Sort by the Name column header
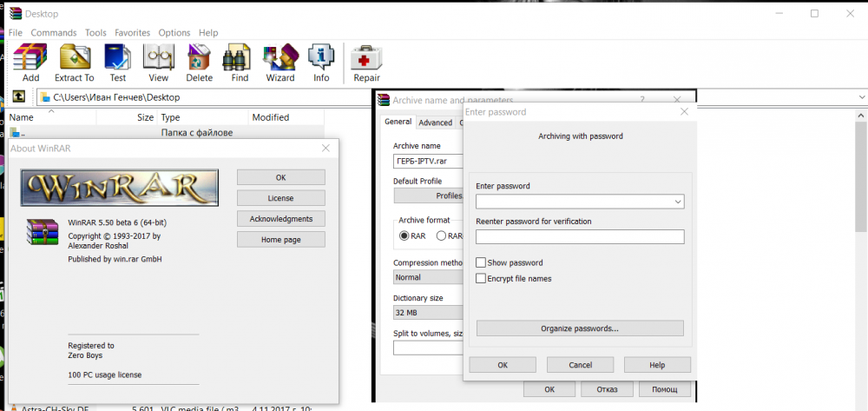868x411 pixels. pos(51,117)
